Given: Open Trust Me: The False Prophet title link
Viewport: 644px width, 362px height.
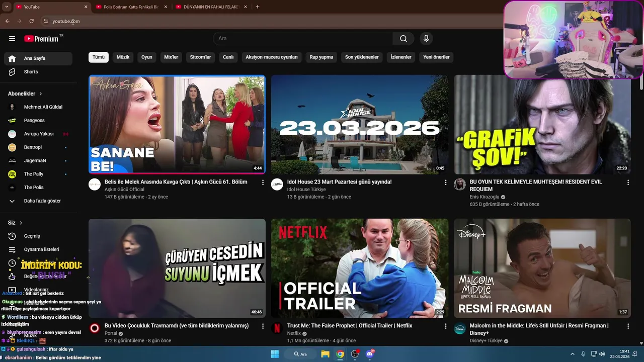Looking at the screenshot, I should (x=350, y=326).
